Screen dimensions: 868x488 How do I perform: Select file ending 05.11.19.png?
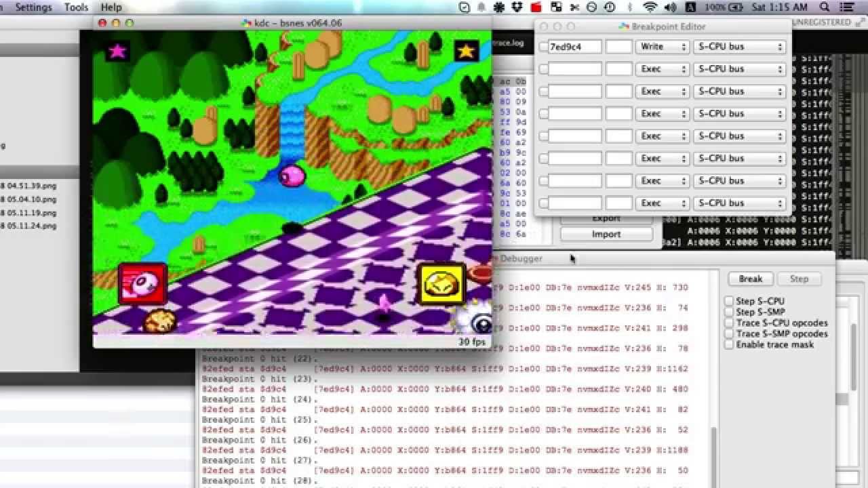(x=30, y=213)
